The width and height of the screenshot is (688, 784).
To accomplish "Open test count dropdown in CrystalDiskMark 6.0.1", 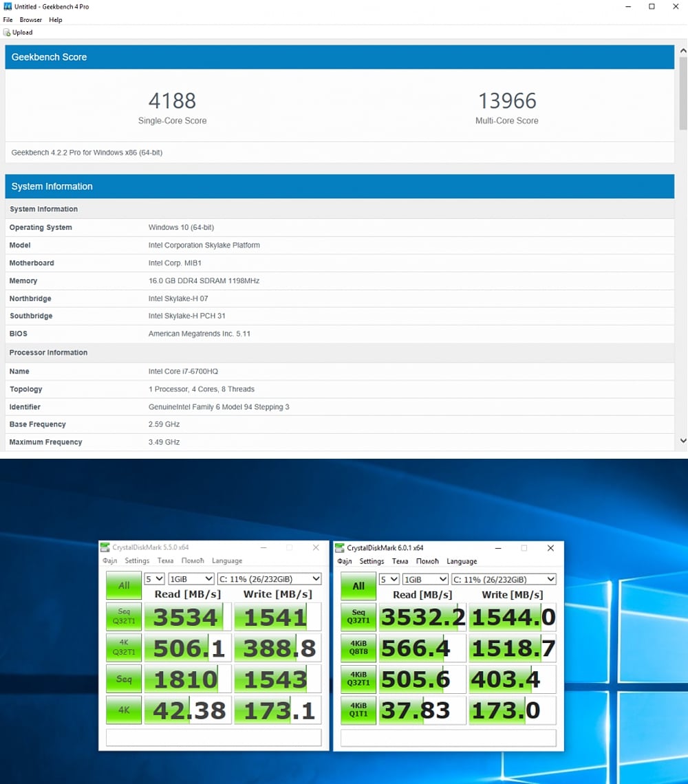I will 389,579.
